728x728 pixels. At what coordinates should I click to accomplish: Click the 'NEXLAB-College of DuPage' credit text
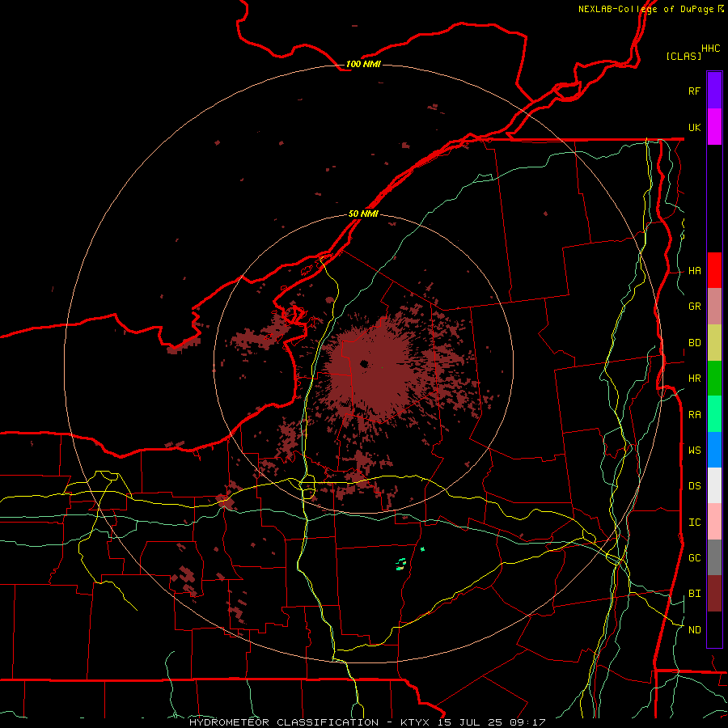click(x=645, y=9)
